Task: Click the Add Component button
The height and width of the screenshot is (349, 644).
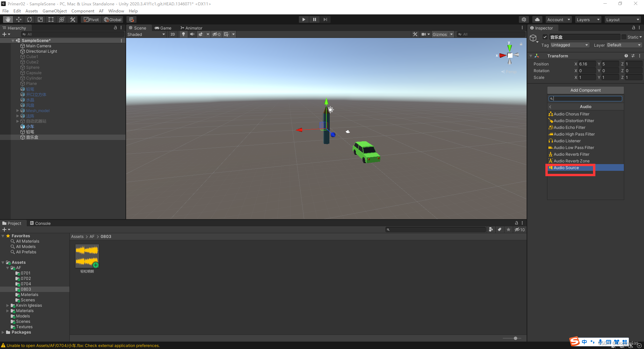Action: [x=586, y=90]
